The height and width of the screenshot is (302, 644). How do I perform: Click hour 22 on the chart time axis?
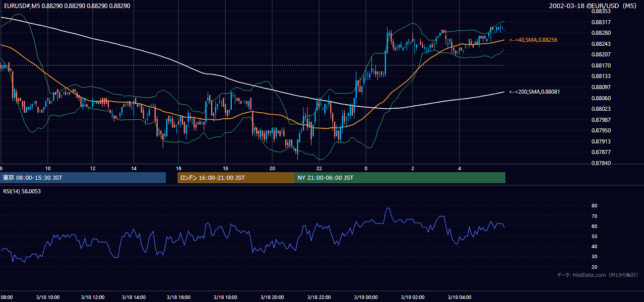click(319, 168)
